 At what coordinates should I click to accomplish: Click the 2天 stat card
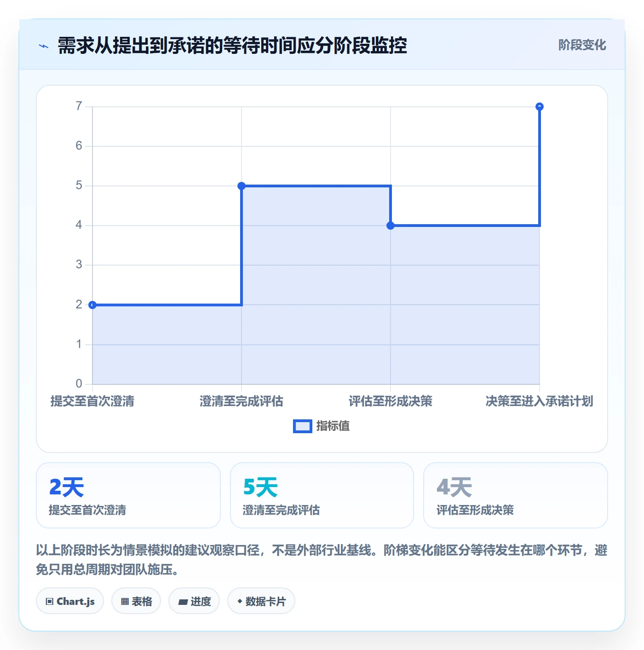pos(128,495)
